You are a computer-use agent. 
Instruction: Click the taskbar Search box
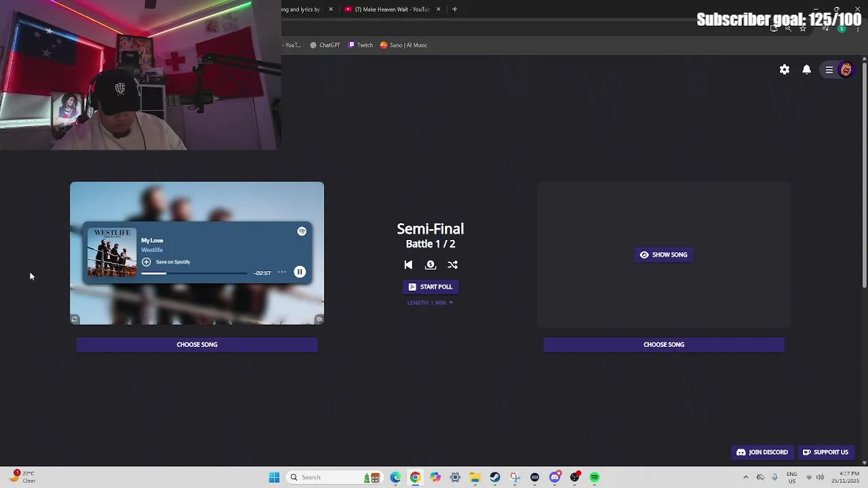pos(334,477)
